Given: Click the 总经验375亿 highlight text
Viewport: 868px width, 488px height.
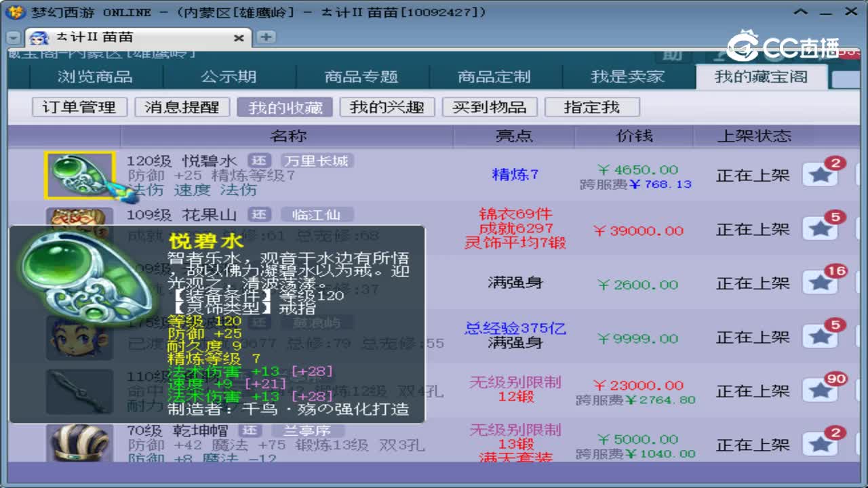Looking at the screenshot, I should click(515, 329).
